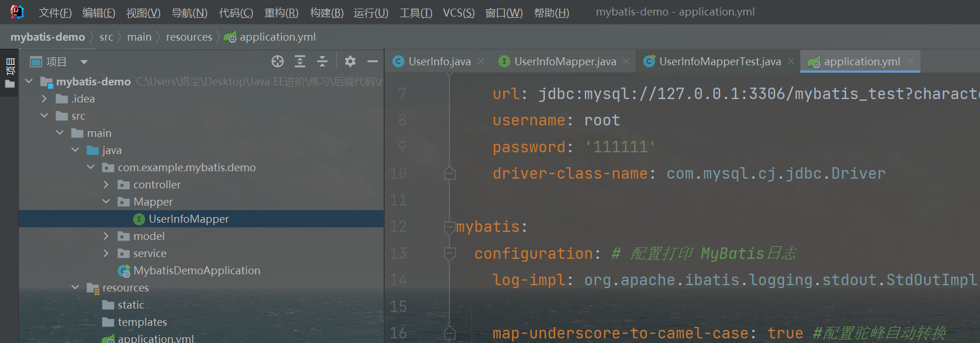Close the application.yml tab
This screenshot has width=980, height=343.
(910, 61)
